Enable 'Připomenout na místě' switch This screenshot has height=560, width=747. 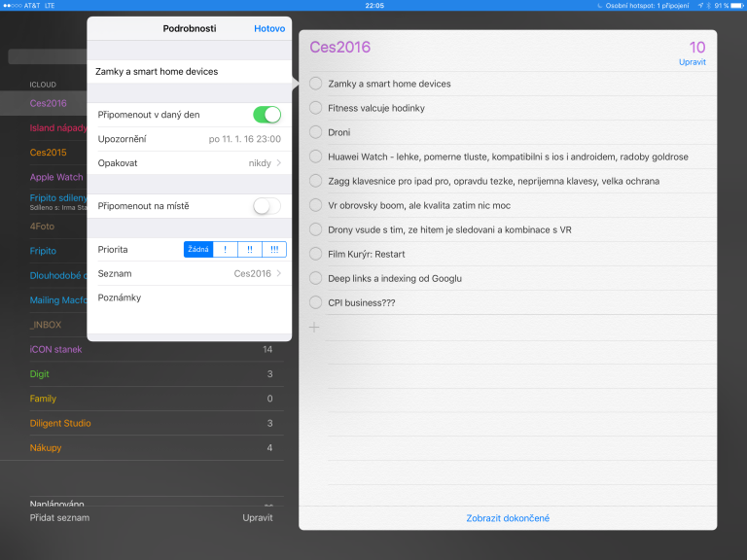(x=266, y=206)
